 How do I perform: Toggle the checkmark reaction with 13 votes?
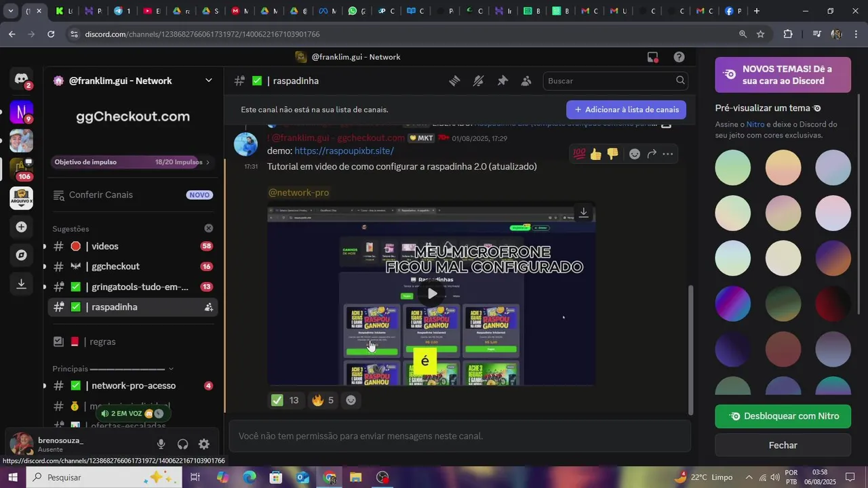pos(285,401)
